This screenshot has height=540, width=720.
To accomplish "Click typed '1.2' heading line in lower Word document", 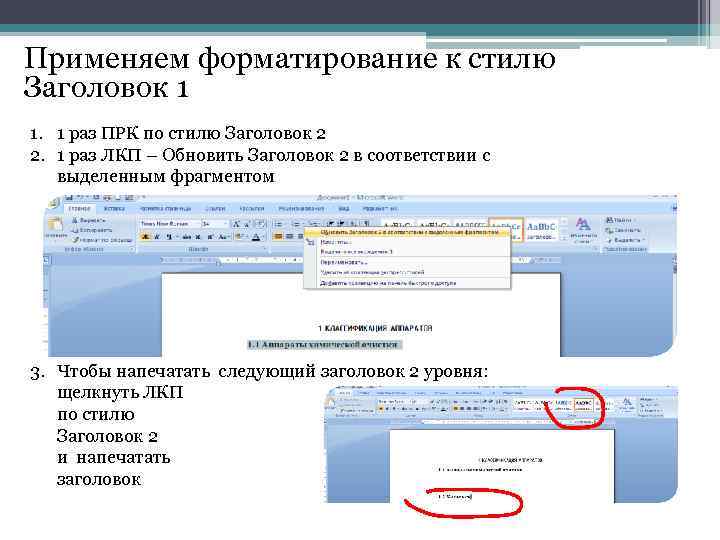I will pos(454,497).
